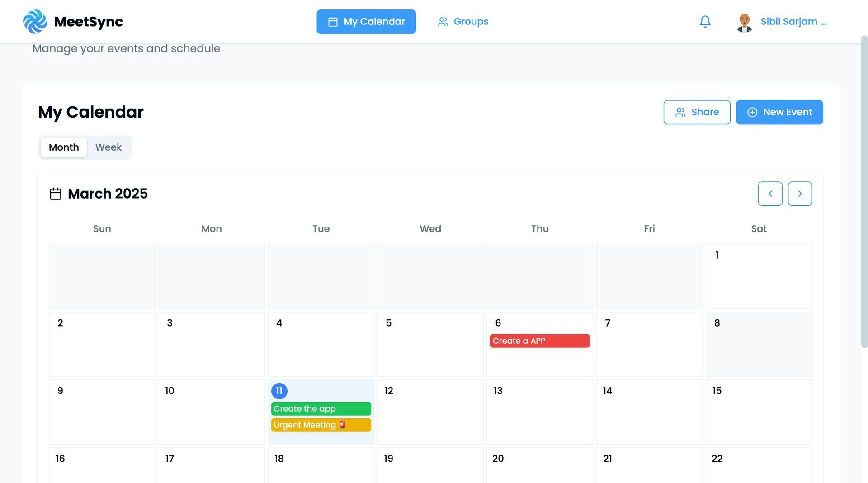The image size is (868, 483).
Task: Switch calendar view to Week
Action: coord(108,147)
